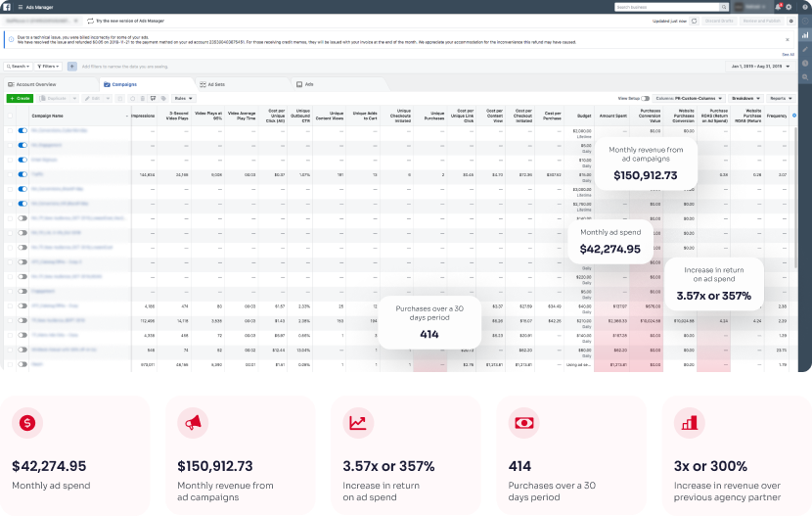Click the refresh icon beside Updated just now

(x=695, y=20)
